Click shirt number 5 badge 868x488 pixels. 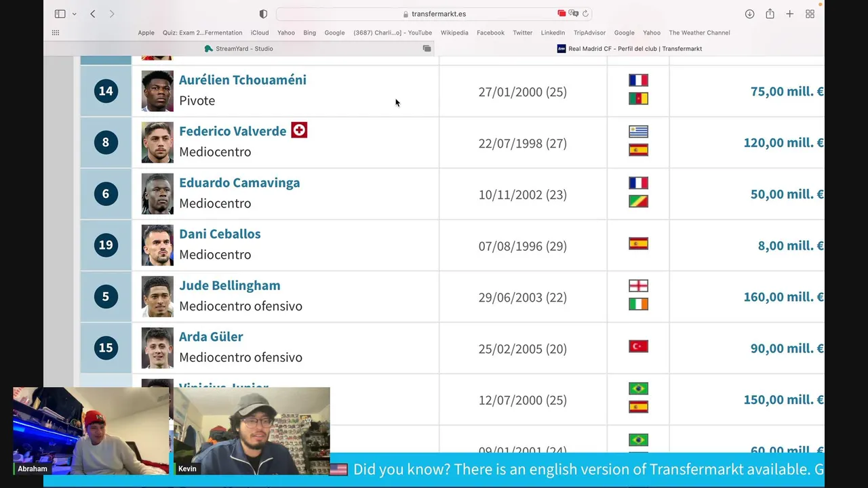click(106, 296)
